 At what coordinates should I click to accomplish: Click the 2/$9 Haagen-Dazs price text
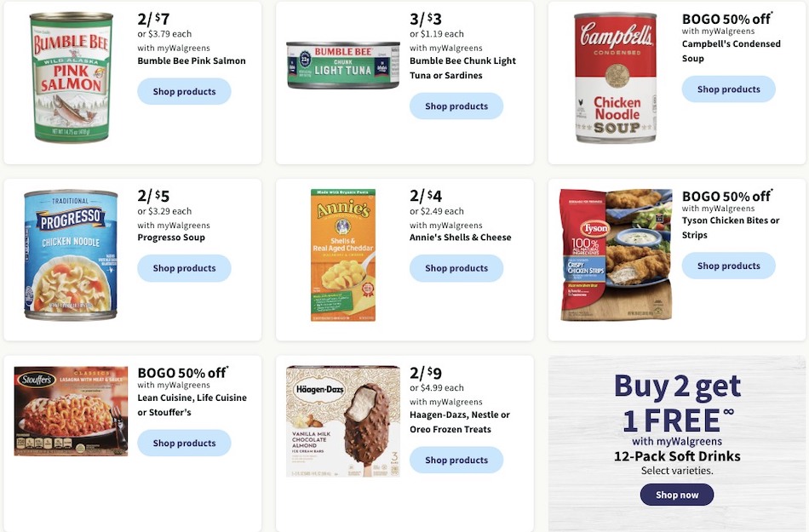click(x=424, y=373)
